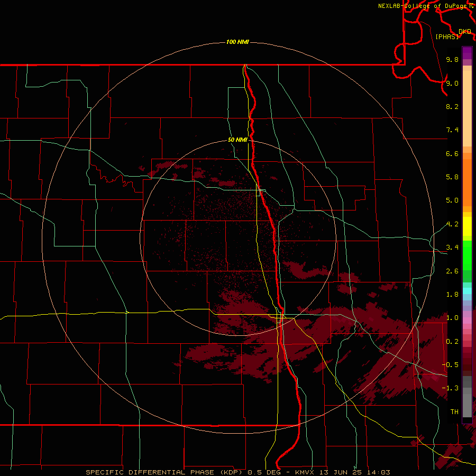Screen dimensions: 476x476
Task: Click the 7.4 scale value
Action: click(x=452, y=130)
